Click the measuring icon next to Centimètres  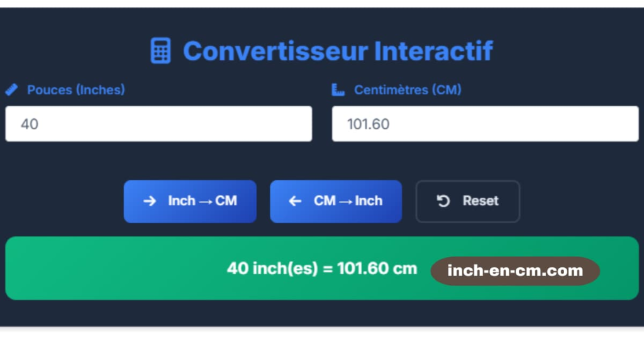(338, 89)
